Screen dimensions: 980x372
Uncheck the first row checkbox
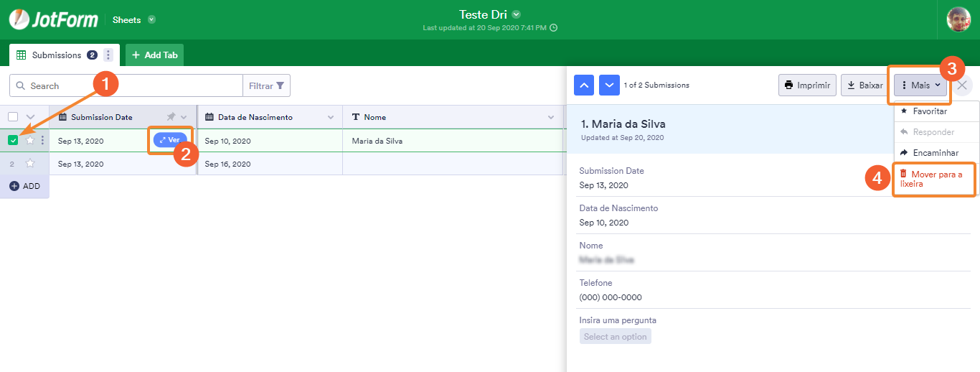pos(13,141)
